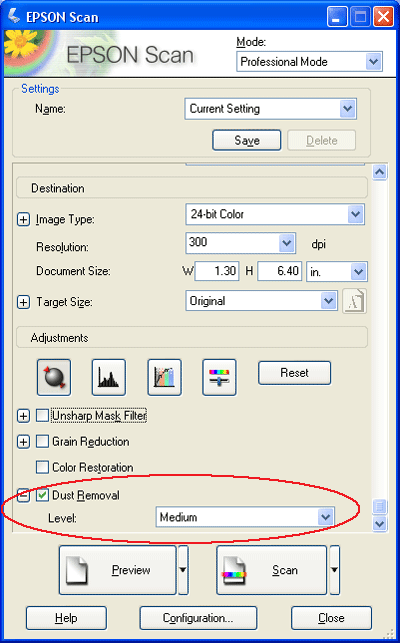400x643 pixels.
Task: Open the Histogram Adjustment tool
Action: click(x=109, y=377)
